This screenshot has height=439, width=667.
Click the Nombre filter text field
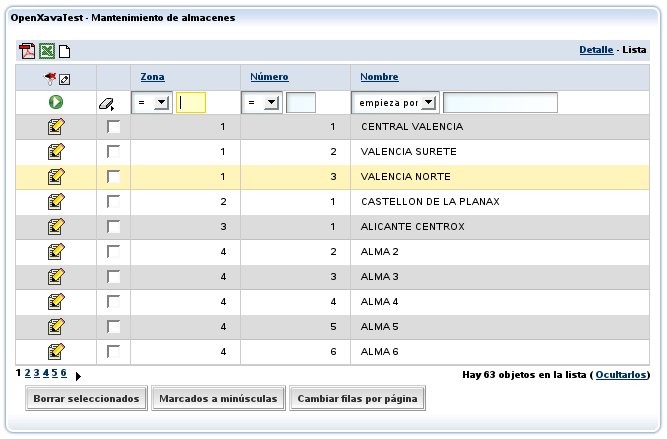tap(500, 102)
